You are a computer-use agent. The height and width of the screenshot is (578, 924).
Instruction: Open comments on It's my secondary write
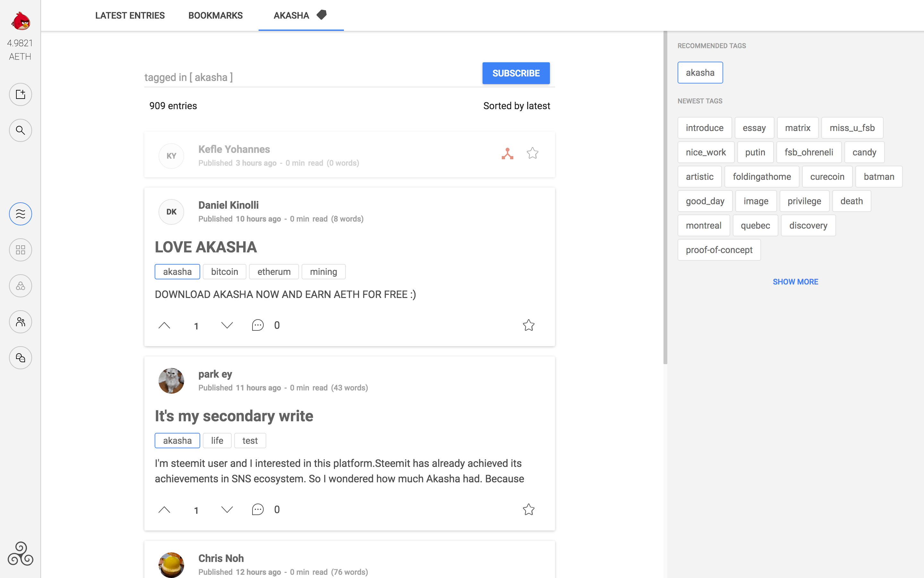tap(258, 510)
